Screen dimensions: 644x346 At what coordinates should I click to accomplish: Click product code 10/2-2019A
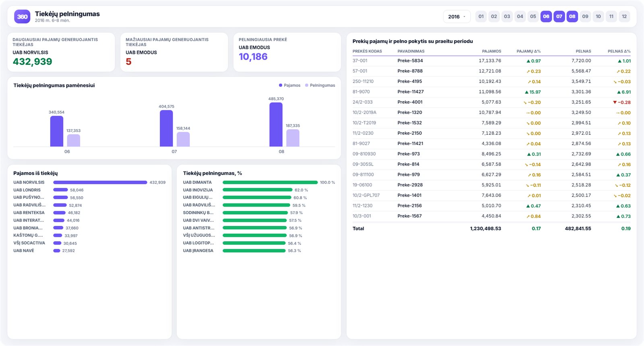[x=365, y=112]
